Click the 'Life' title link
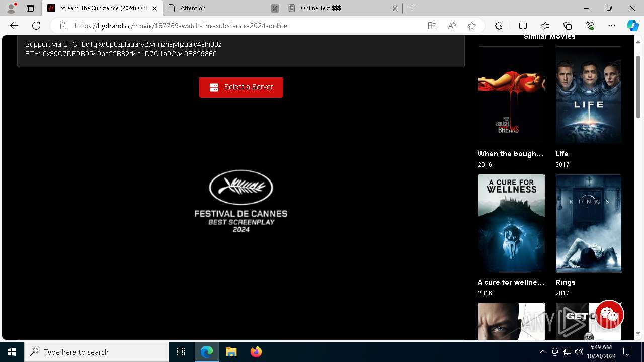The width and height of the screenshot is (644, 362). point(562,154)
